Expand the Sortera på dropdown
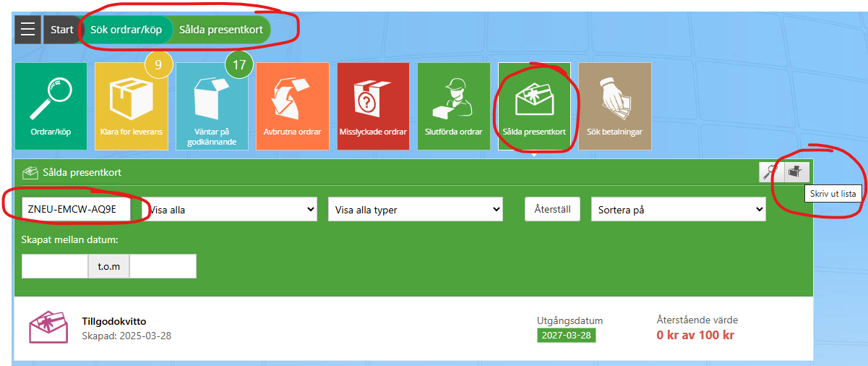The height and width of the screenshot is (366, 868). pos(678,210)
